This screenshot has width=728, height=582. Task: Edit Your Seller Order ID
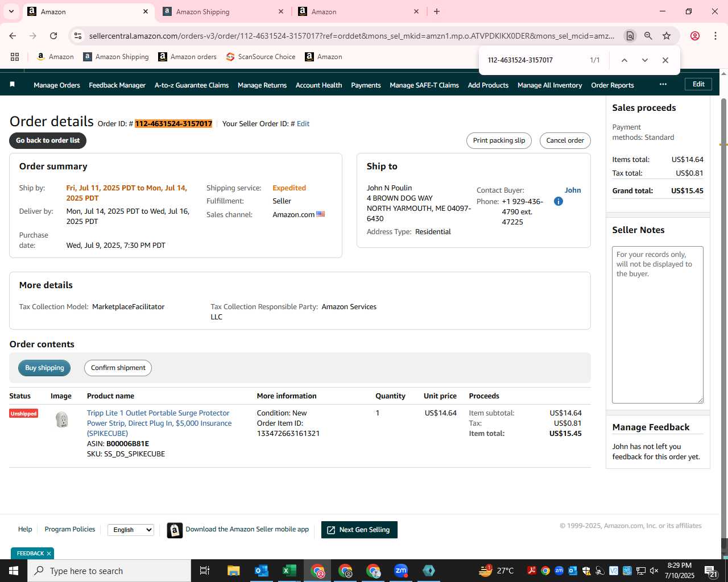(x=303, y=124)
